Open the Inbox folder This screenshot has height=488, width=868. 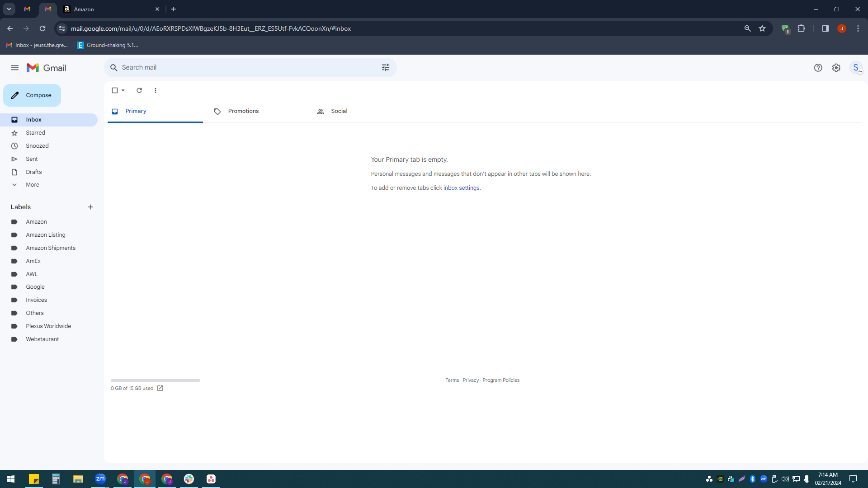(49, 120)
